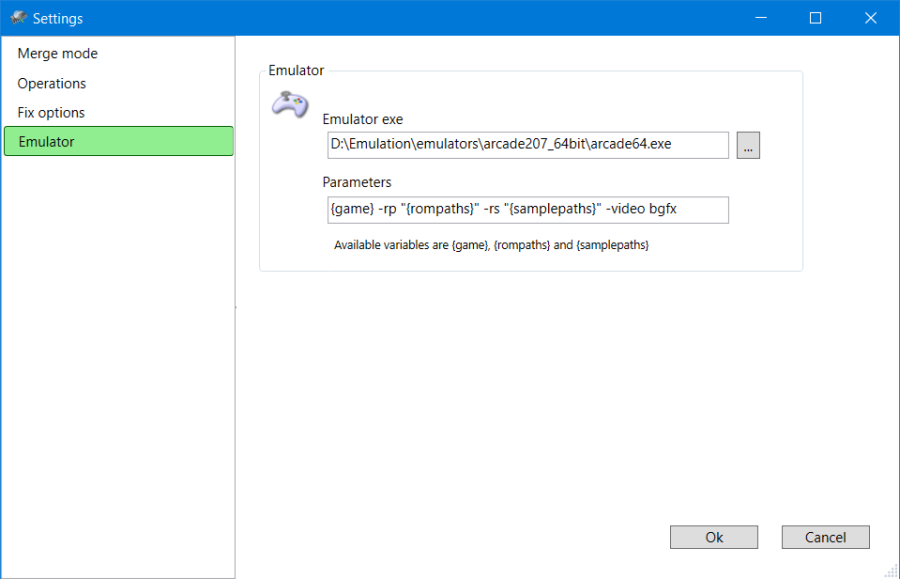The image size is (900, 579).
Task: Minimize the Settings window
Action: tap(762, 18)
